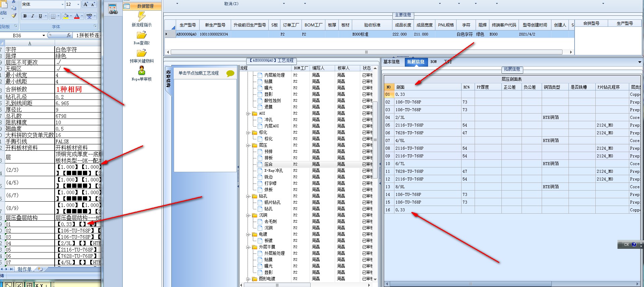Viewport: 644px width, 287px height.
Task: Click the insert new worksheet icon
Action: (x=40, y=269)
